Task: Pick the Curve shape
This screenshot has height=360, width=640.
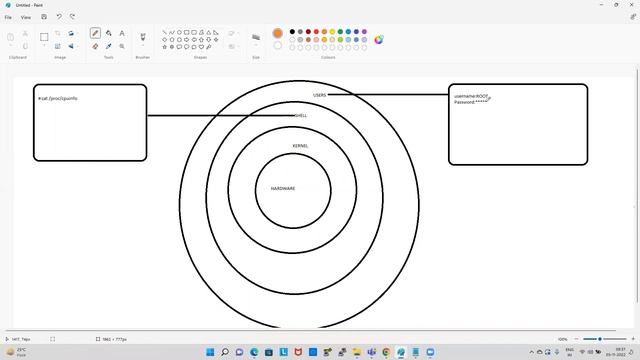Action: coord(172,32)
